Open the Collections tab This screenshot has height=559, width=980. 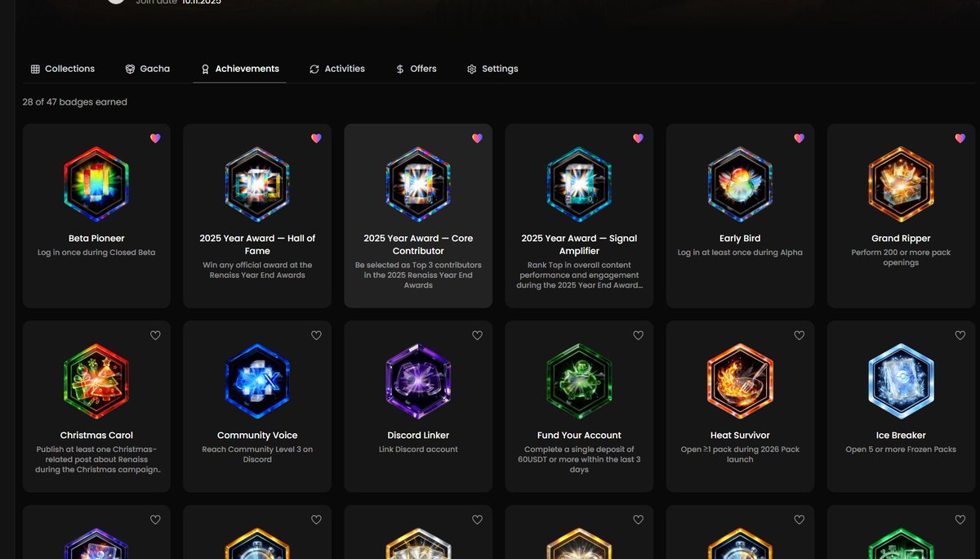[63, 69]
